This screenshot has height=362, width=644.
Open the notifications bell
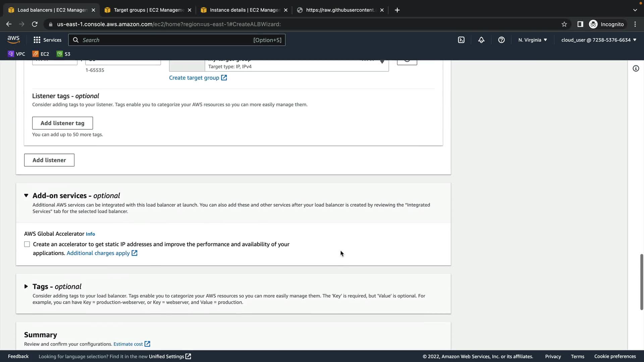pos(481,40)
